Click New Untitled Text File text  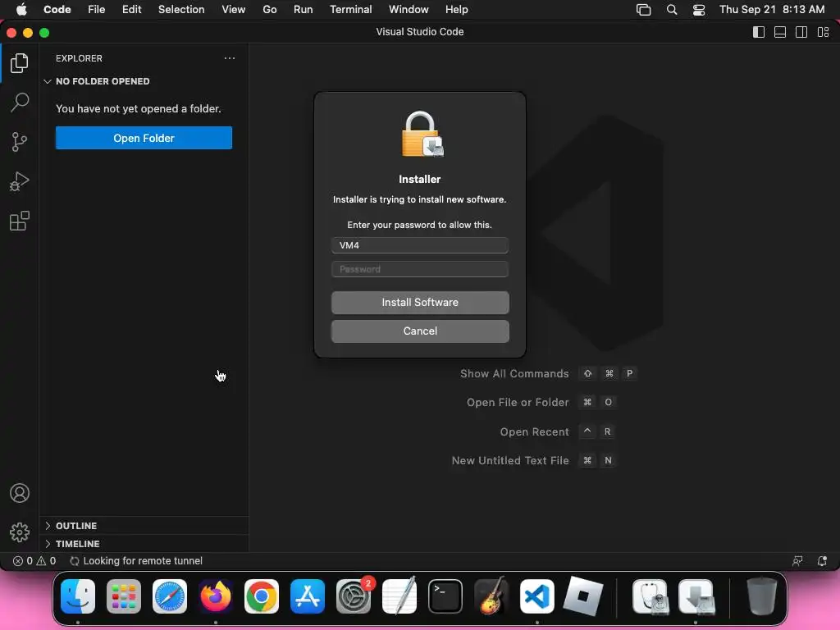pyautogui.click(x=510, y=461)
